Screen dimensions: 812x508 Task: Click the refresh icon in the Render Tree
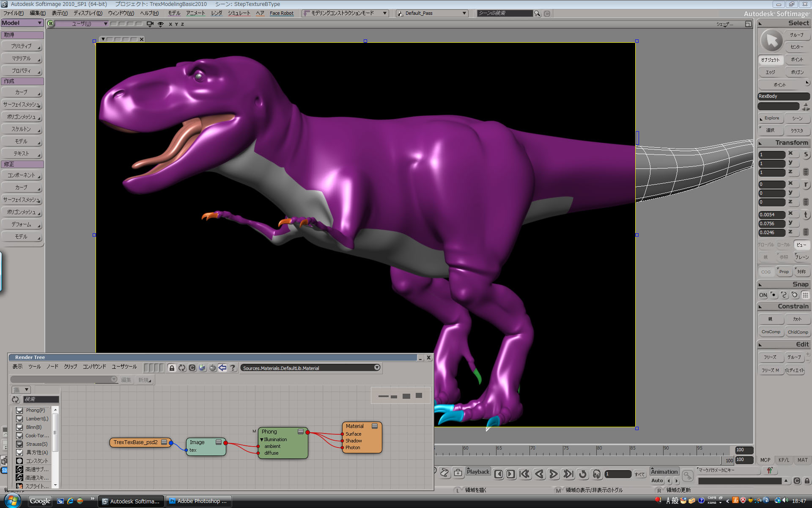182,368
